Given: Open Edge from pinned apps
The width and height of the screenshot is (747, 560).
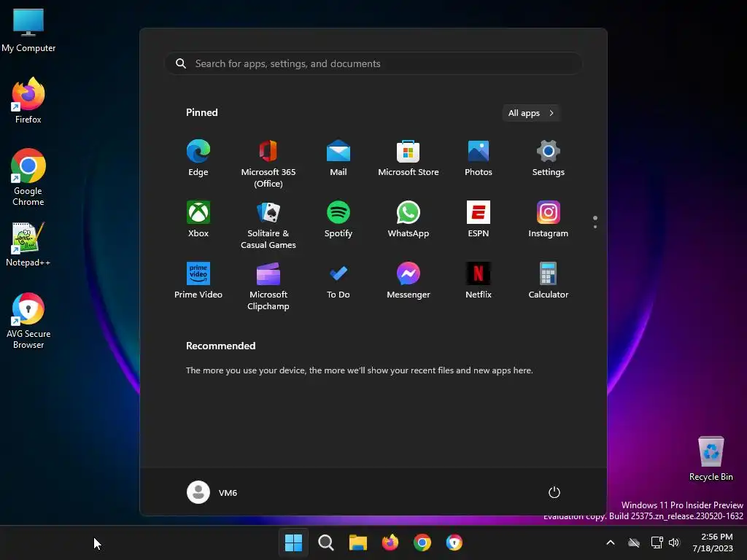Looking at the screenshot, I should point(198,158).
